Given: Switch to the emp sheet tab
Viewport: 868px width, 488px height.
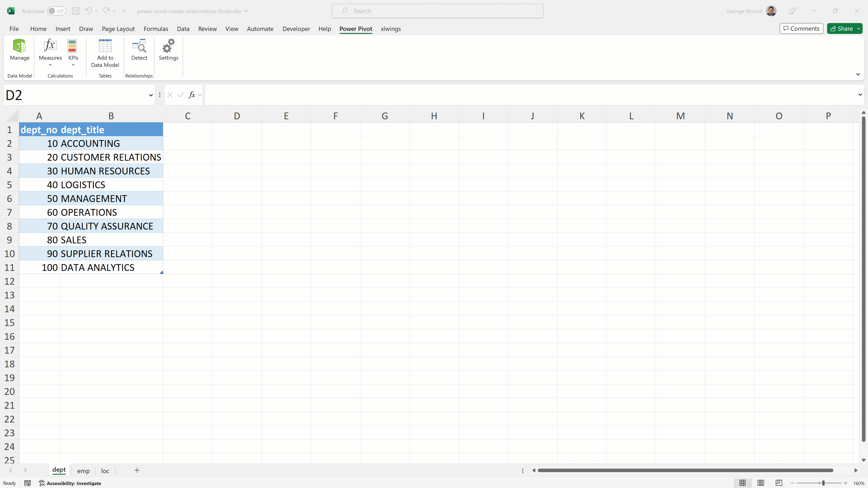Looking at the screenshot, I should [83, 471].
